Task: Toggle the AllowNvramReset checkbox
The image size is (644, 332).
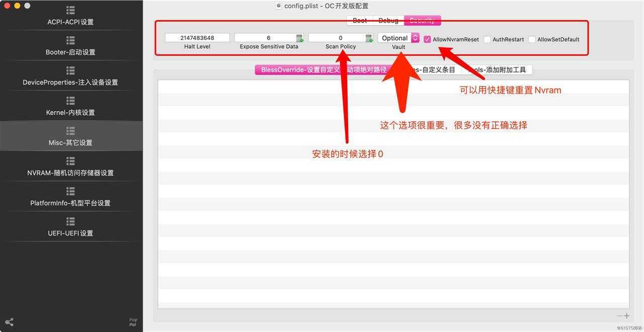Action: tap(427, 39)
